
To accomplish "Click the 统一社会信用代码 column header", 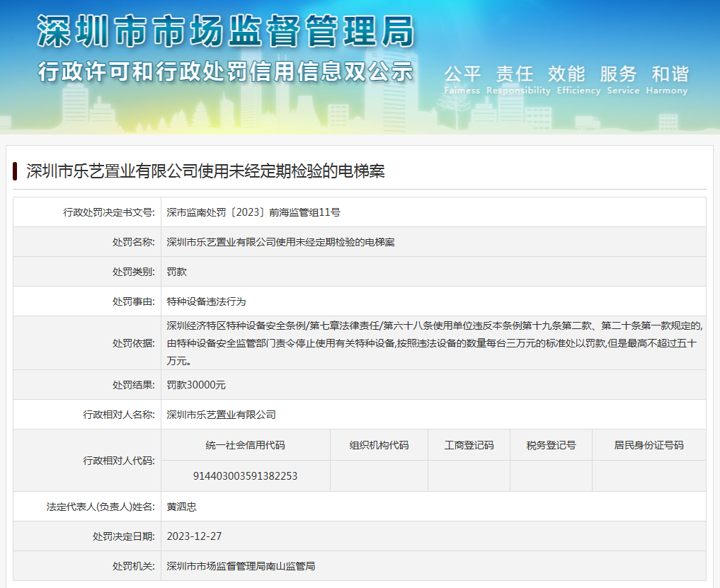I will [245, 445].
